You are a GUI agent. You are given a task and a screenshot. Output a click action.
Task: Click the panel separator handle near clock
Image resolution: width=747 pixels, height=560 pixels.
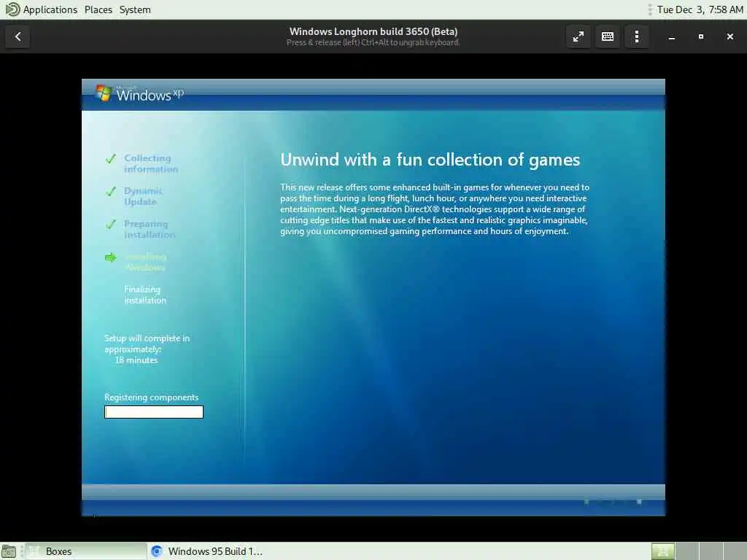650,9
